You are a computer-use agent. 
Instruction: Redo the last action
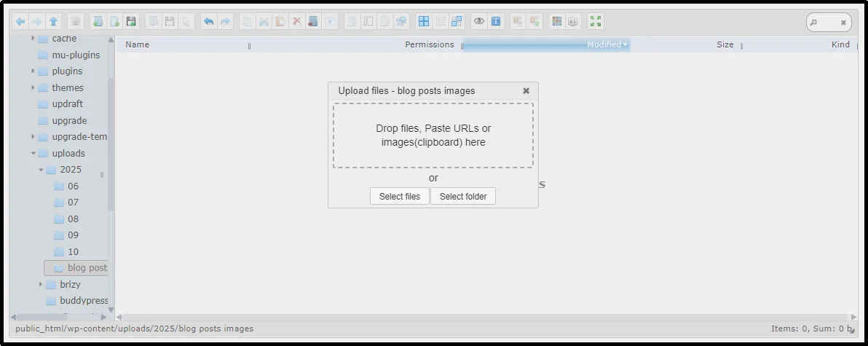point(225,22)
